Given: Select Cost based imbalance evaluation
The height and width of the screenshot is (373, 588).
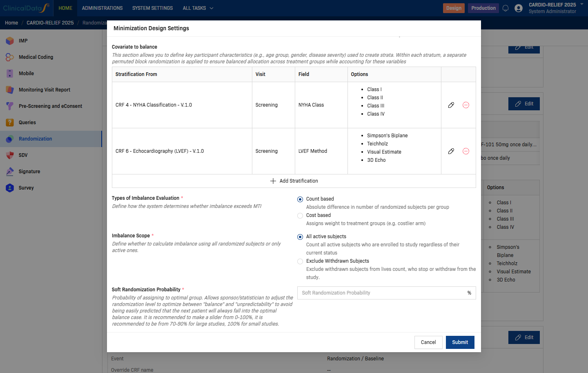Looking at the screenshot, I should pyautogui.click(x=300, y=216).
